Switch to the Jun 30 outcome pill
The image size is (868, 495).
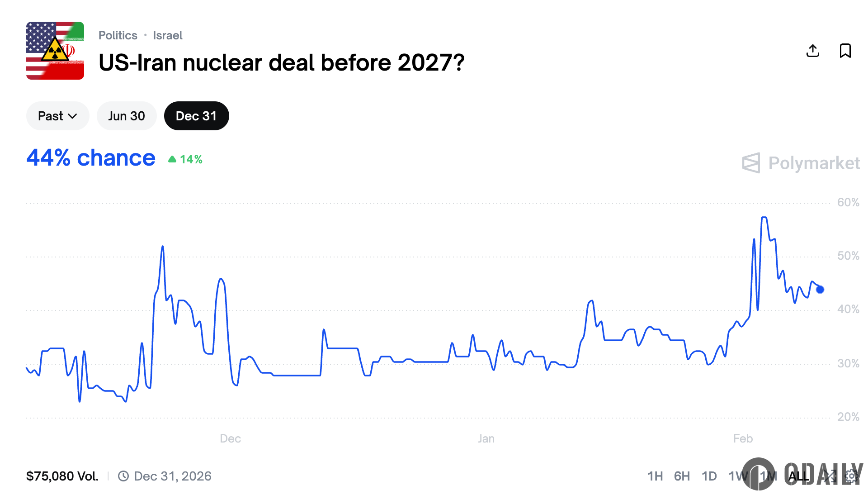coord(127,116)
